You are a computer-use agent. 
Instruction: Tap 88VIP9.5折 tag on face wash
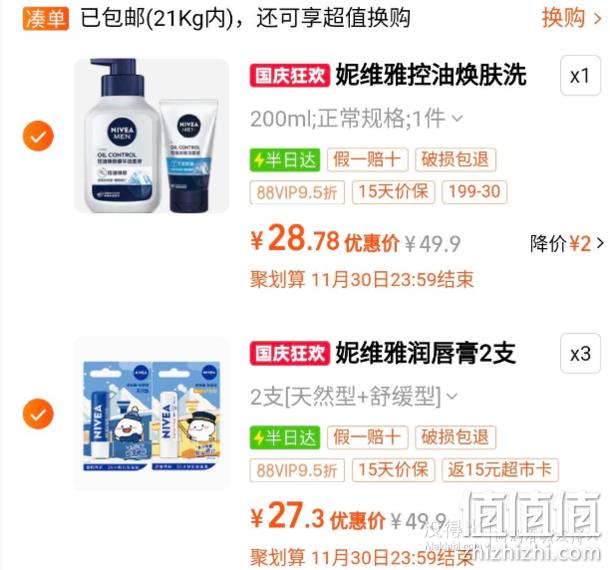point(297,192)
